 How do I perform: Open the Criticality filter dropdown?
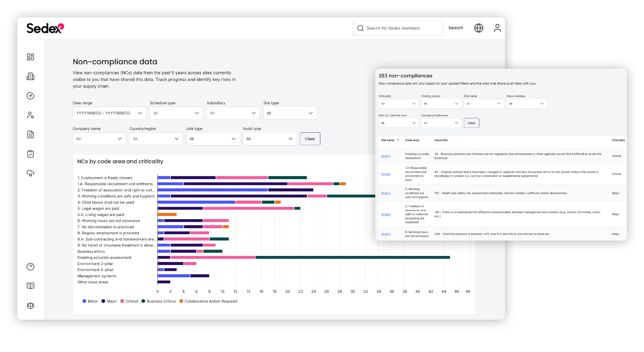click(398, 104)
